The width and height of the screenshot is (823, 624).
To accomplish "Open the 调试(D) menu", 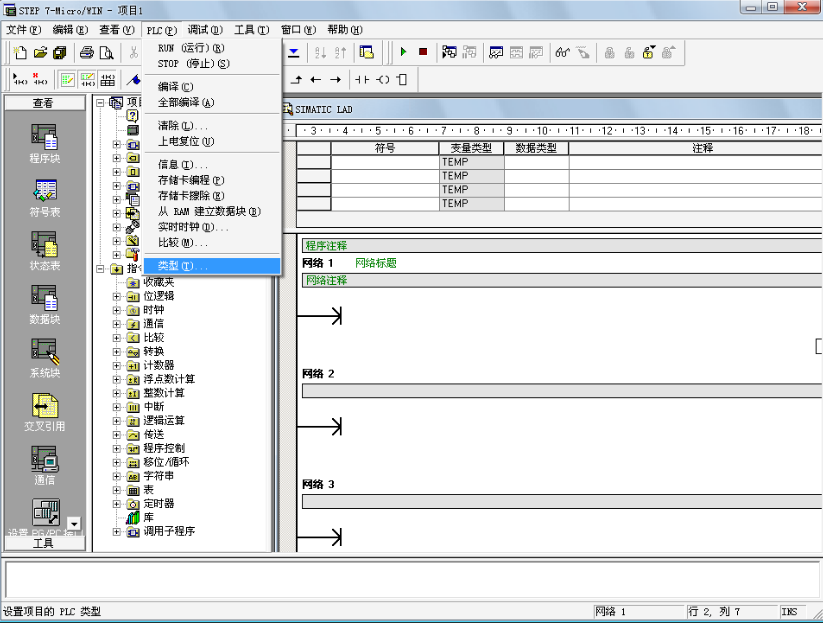I will point(205,30).
